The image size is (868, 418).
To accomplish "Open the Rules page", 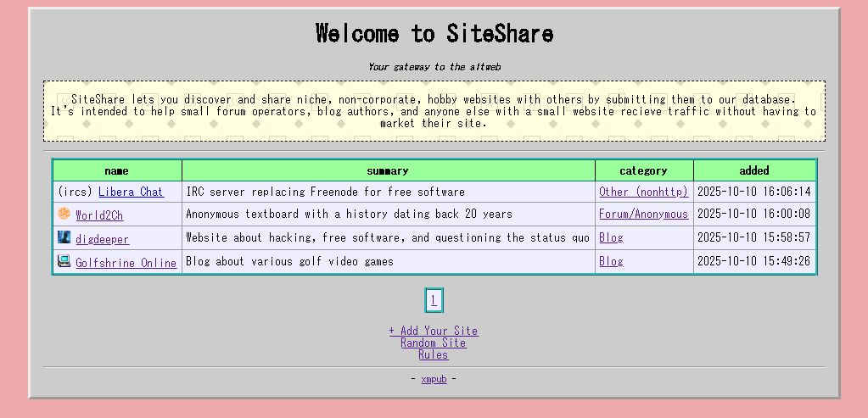I will click(433, 354).
